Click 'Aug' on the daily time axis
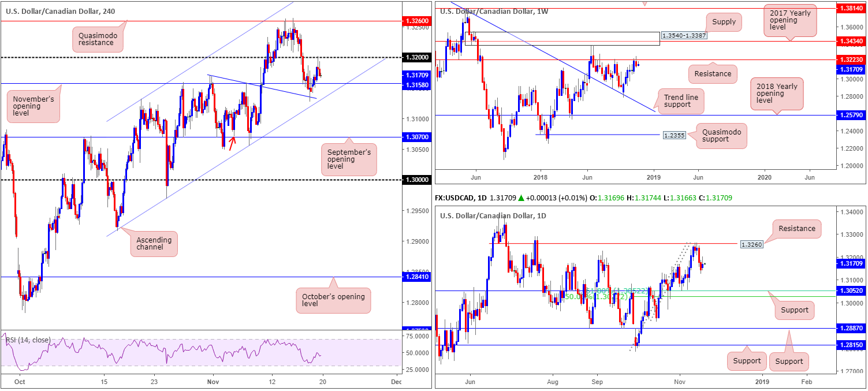The width and height of the screenshot is (868, 391). 553,382
